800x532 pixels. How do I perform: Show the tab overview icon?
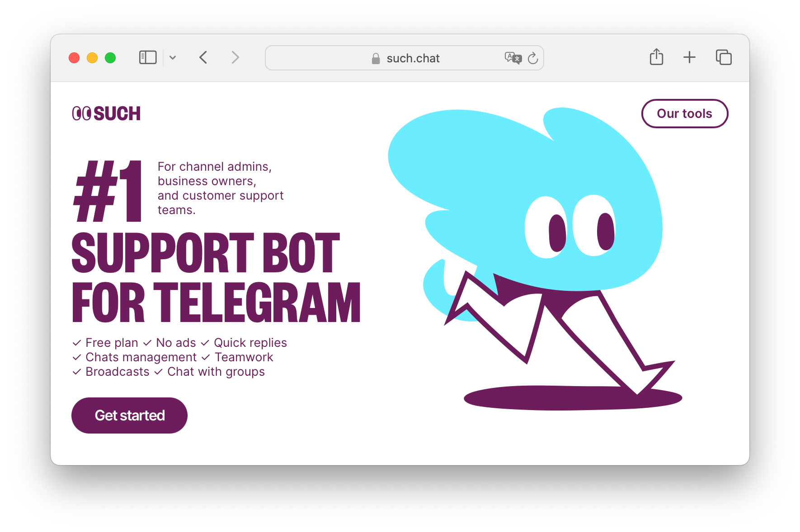click(x=724, y=57)
